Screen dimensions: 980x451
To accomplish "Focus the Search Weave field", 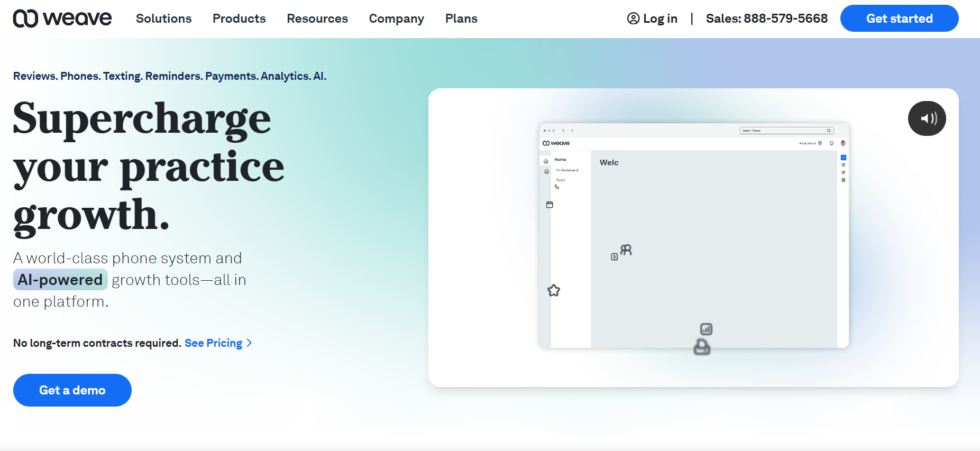I will [x=786, y=131].
